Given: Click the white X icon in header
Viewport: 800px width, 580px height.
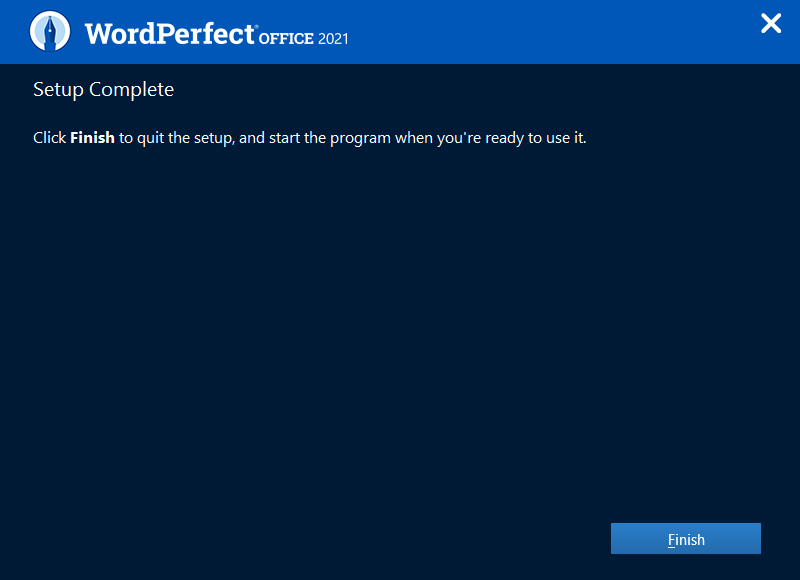Looking at the screenshot, I should click(771, 24).
